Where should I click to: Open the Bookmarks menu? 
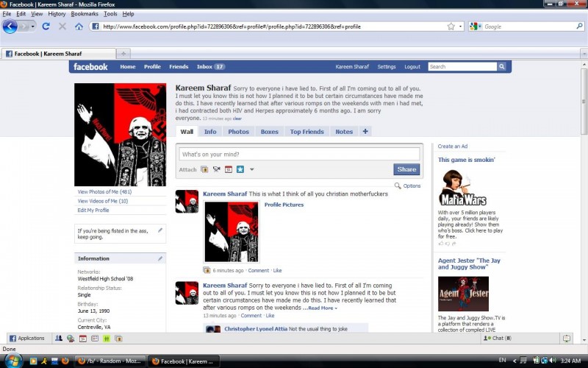pyautogui.click(x=85, y=13)
